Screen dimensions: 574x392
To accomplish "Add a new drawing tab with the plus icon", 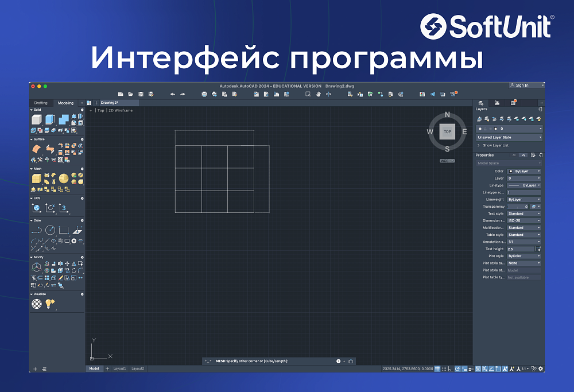I will click(x=96, y=103).
